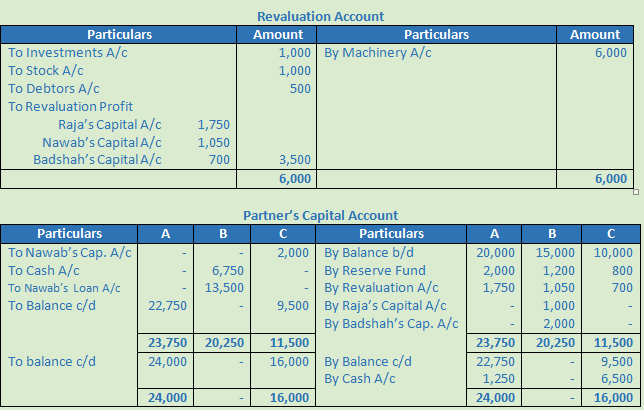Select the 3,500 revaluation profit total

(x=295, y=159)
